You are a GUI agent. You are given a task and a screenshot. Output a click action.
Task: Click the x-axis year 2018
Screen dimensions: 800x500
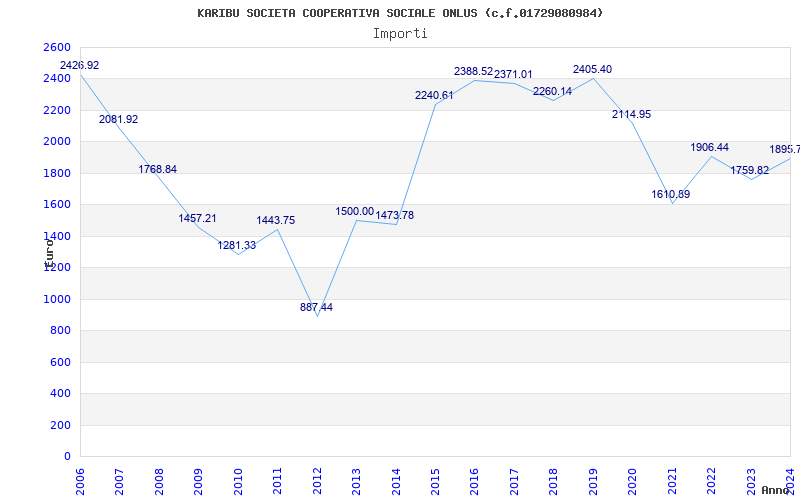point(554,481)
